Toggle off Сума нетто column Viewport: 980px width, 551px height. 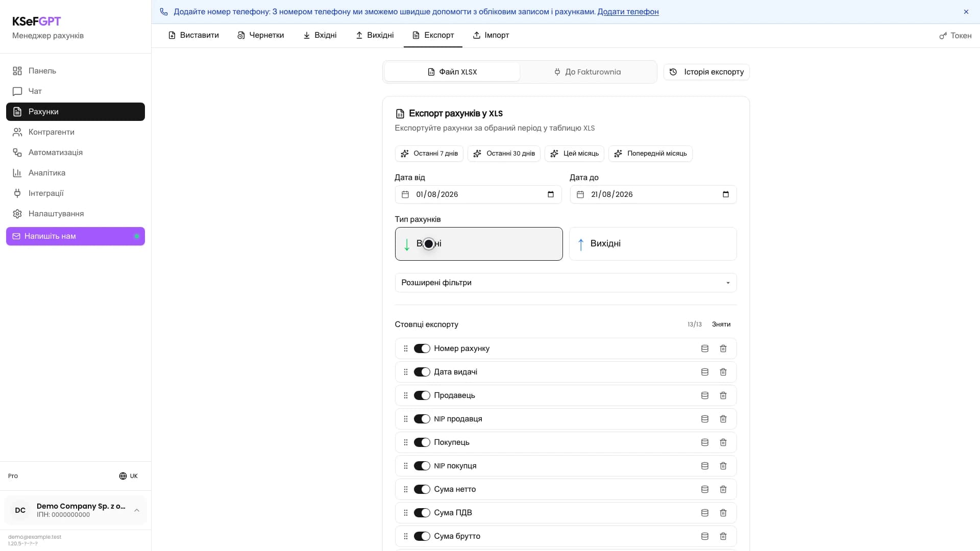[x=422, y=489]
